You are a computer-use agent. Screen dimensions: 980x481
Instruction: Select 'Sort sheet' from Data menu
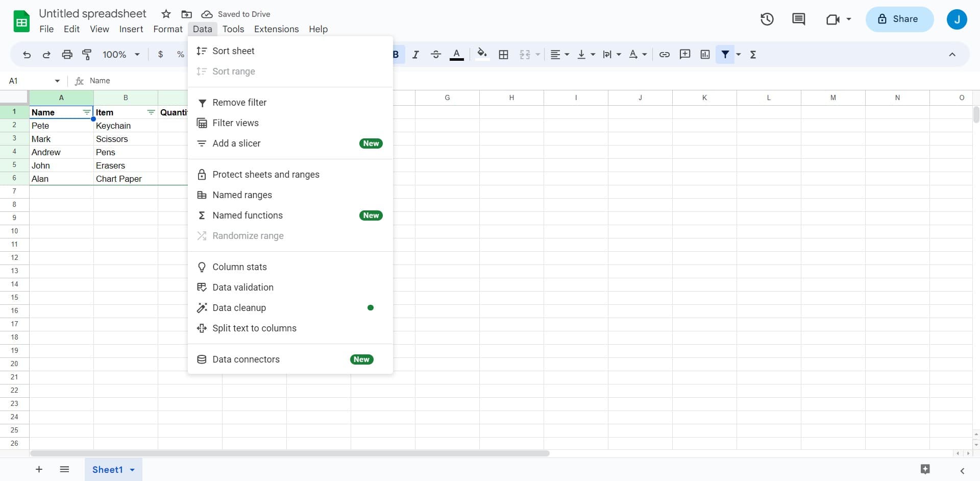[x=233, y=51]
